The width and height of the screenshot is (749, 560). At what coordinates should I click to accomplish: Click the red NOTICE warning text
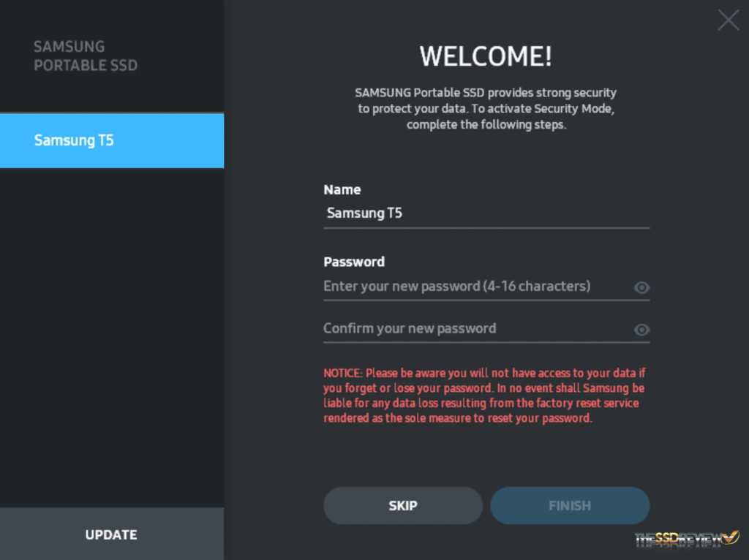point(484,396)
